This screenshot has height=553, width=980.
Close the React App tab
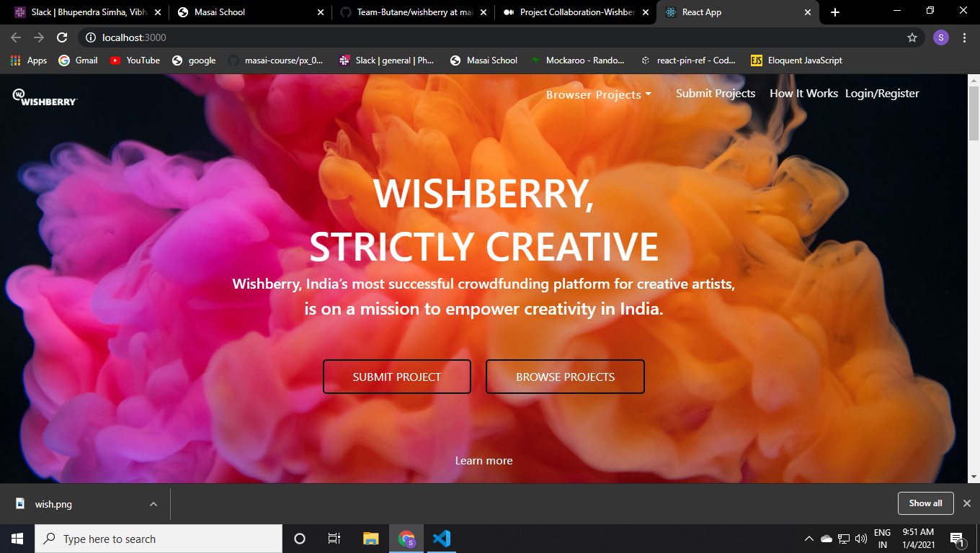[808, 12]
